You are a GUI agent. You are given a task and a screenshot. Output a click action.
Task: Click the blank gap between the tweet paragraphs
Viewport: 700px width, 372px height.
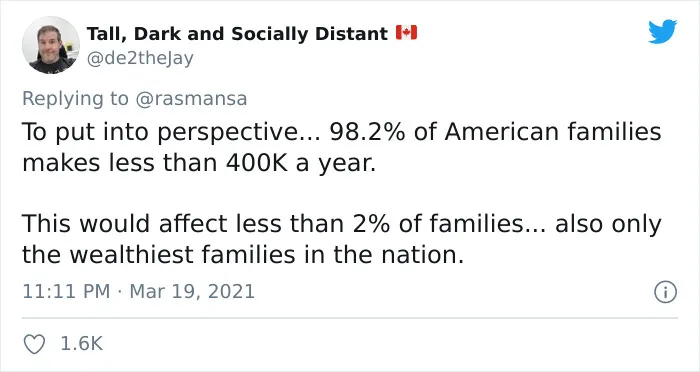[342, 194]
